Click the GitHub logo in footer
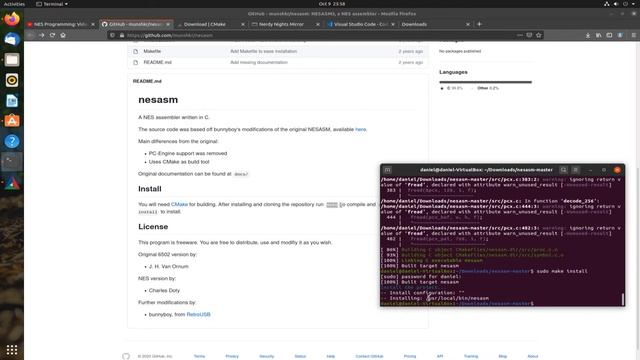 click(x=126, y=356)
